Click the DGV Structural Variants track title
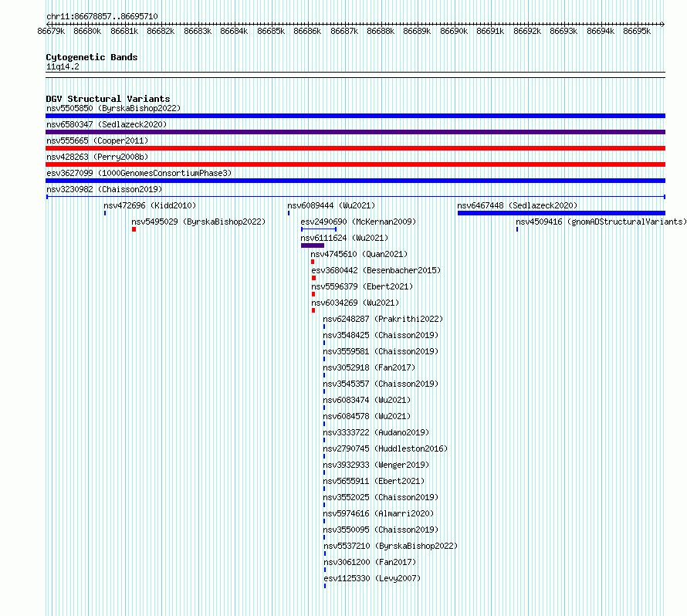This screenshot has width=687, height=616. pyautogui.click(x=108, y=99)
